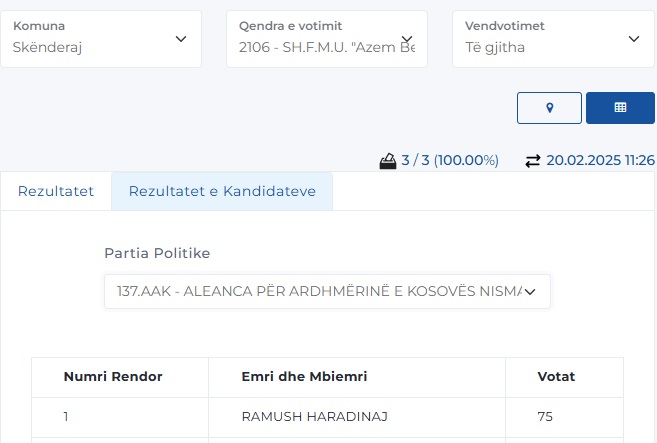Open the Vendvotimet dropdown
657x443 pixels.
coord(552,39)
